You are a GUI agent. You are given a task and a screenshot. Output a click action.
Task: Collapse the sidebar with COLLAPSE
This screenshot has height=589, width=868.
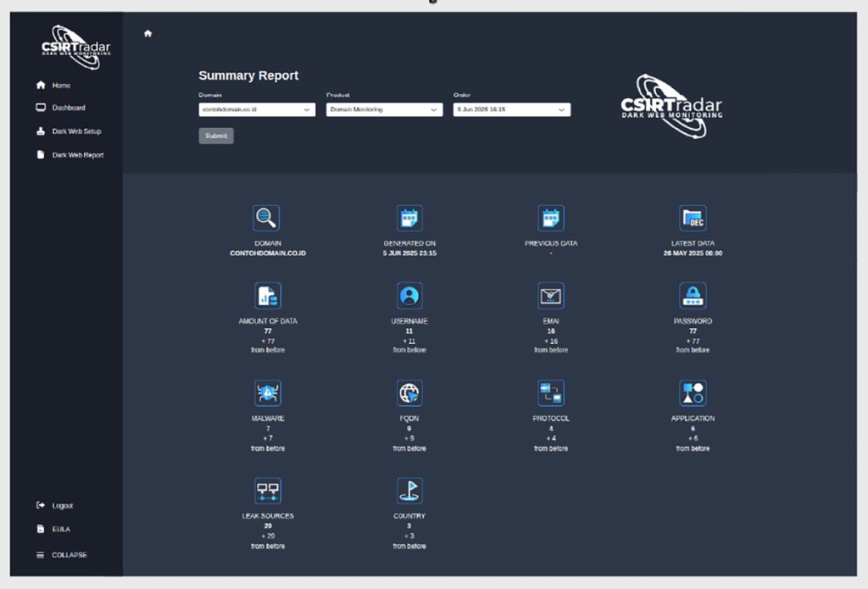(69, 555)
